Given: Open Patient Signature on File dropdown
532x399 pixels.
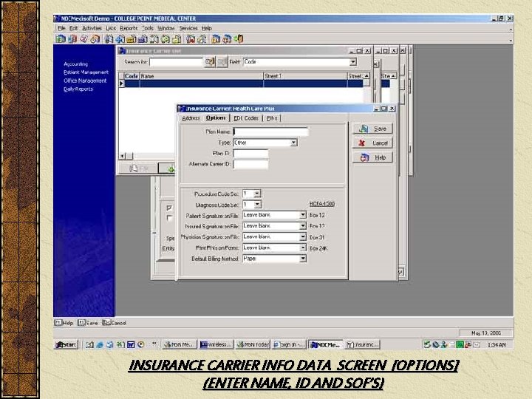Looking at the screenshot, I should [303, 215].
